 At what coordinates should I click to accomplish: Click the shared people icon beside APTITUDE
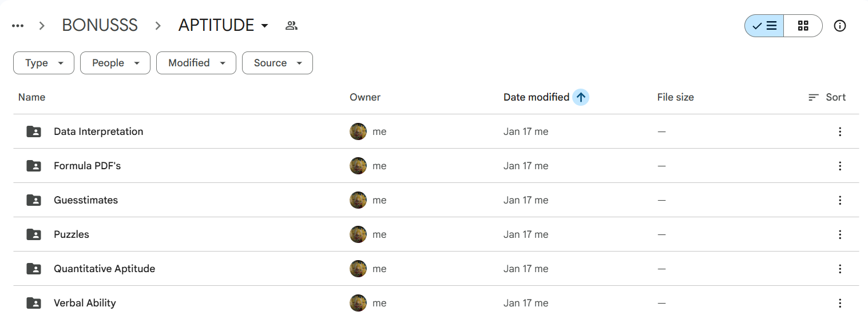292,26
